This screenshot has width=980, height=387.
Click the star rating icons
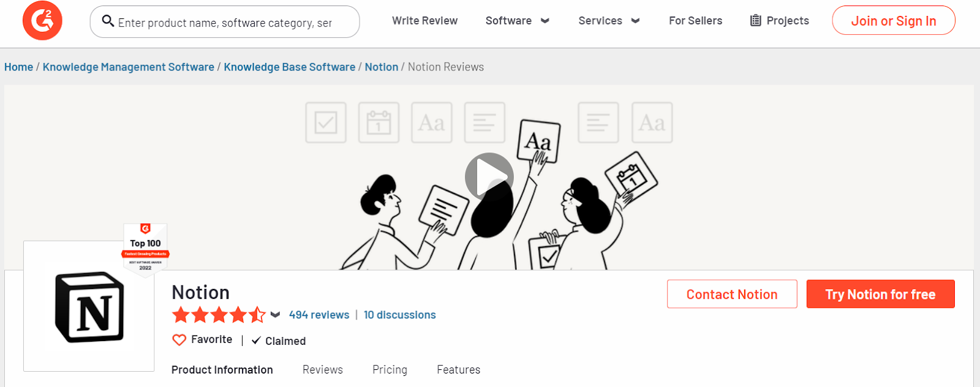219,315
